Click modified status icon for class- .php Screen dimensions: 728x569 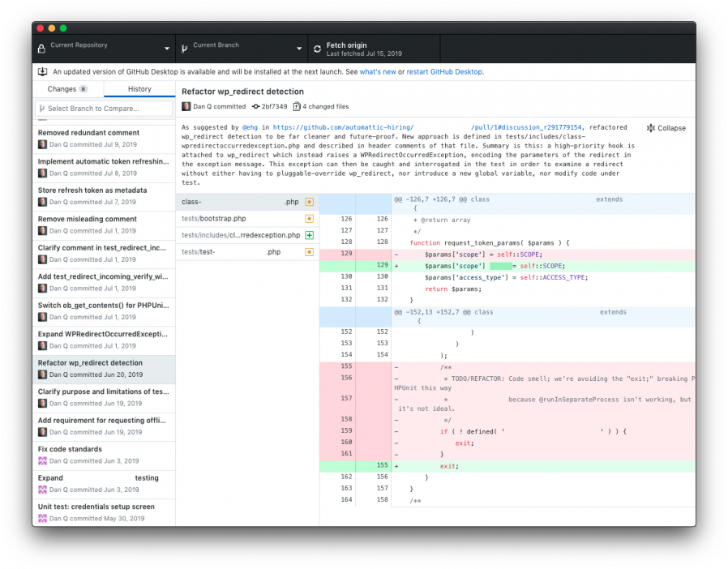coord(309,202)
